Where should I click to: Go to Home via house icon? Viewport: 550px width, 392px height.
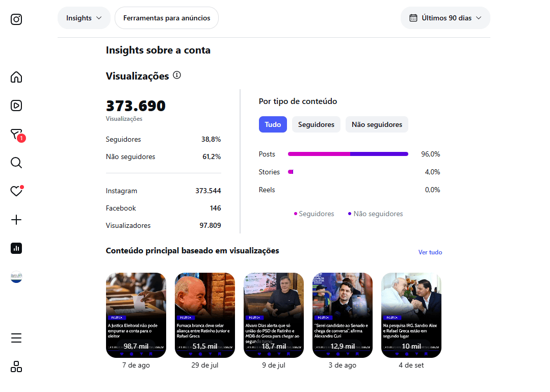(x=16, y=77)
